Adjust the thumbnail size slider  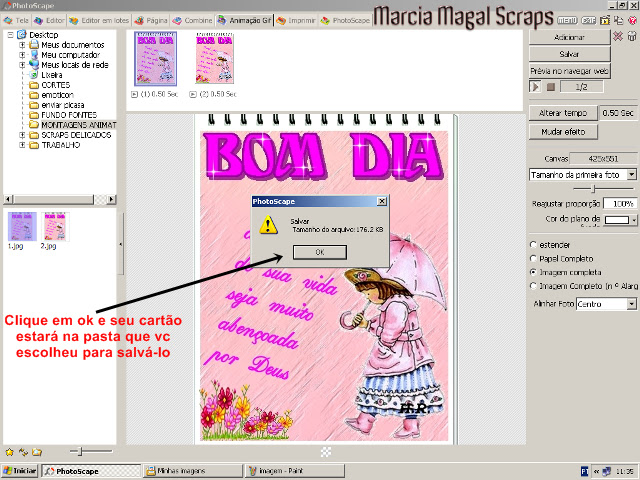click(x=81, y=451)
